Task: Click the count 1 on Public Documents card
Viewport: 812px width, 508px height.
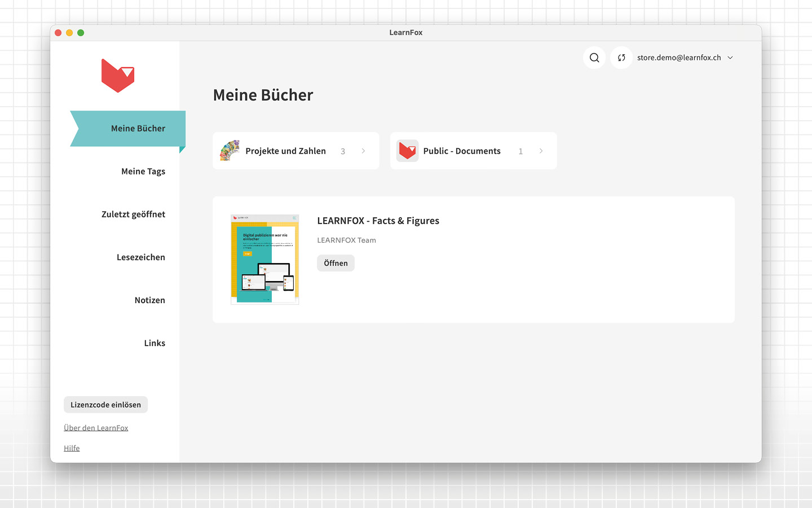Action: pyautogui.click(x=520, y=151)
